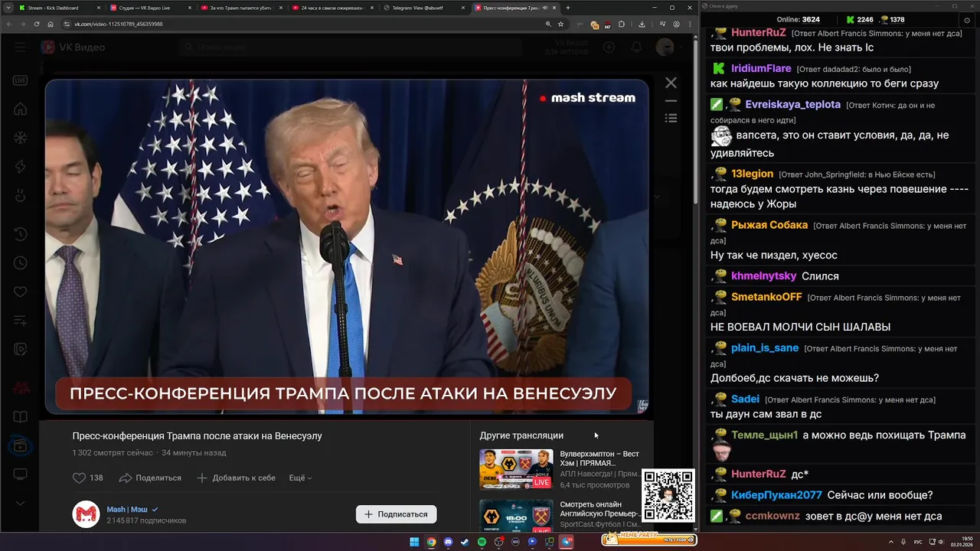The image size is (980, 551).
Task: Click the page scrollbar next to the video
Action: pyautogui.click(x=695, y=121)
